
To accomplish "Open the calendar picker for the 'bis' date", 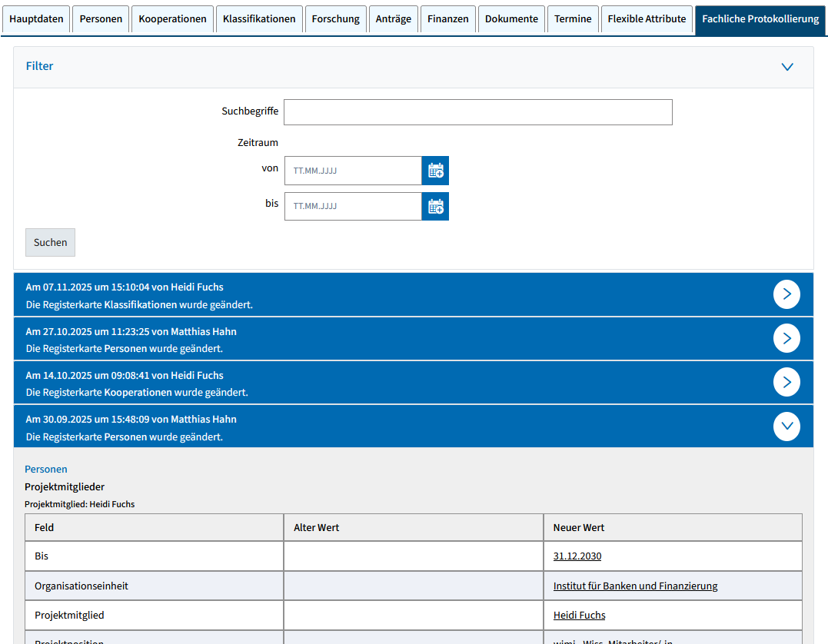I will tap(435, 206).
